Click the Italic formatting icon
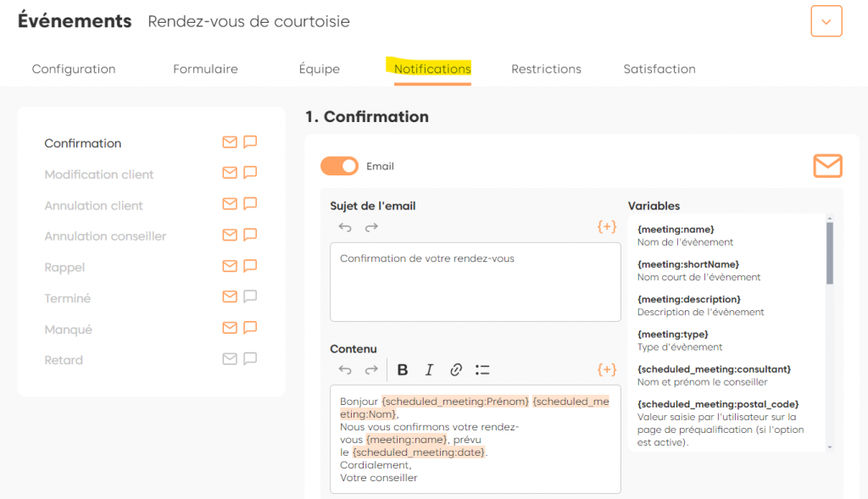The height and width of the screenshot is (499, 868). 429,369
